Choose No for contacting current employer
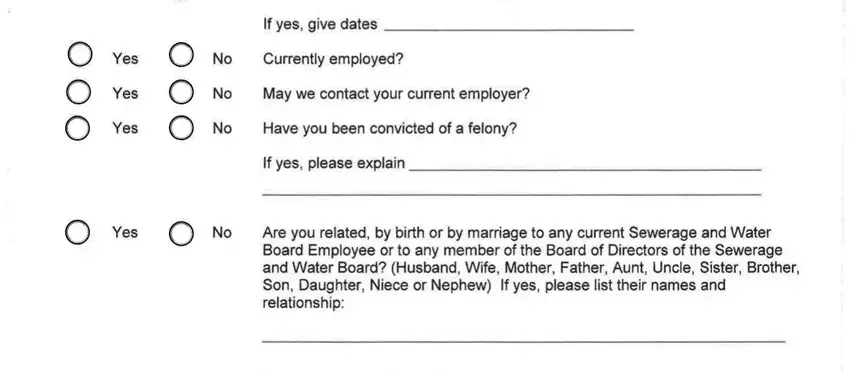850x373 pixels. point(181,92)
